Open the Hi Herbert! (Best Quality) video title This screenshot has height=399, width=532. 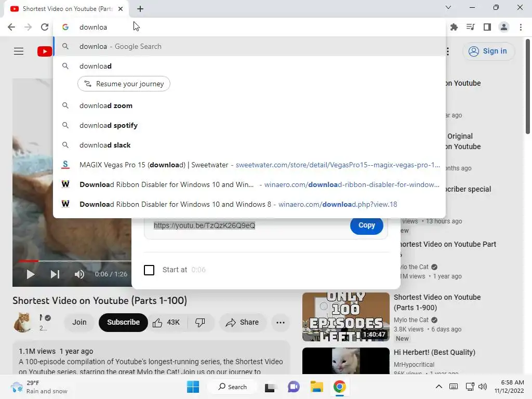tap(434, 353)
